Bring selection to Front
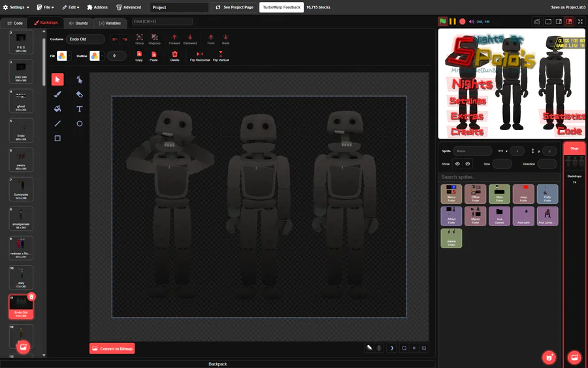The width and height of the screenshot is (588, 368). tap(211, 39)
